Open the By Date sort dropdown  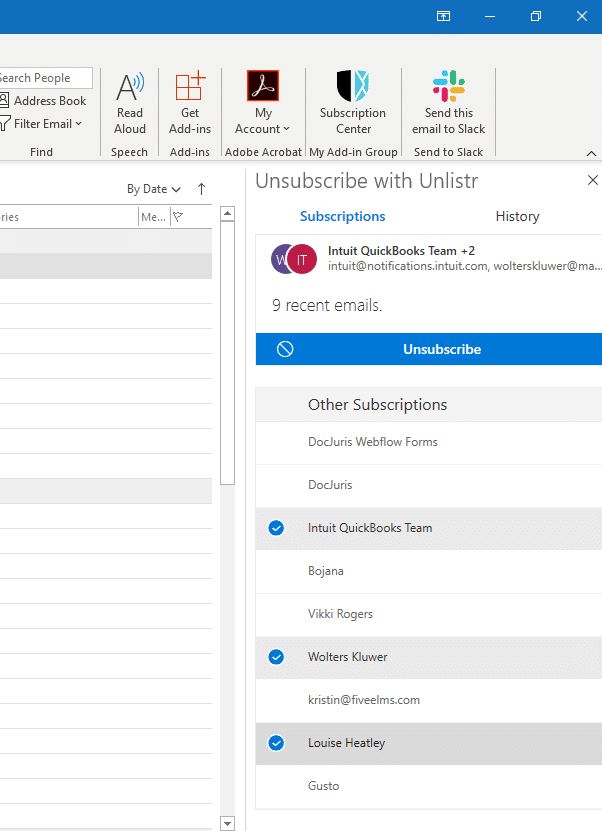[154, 189]
